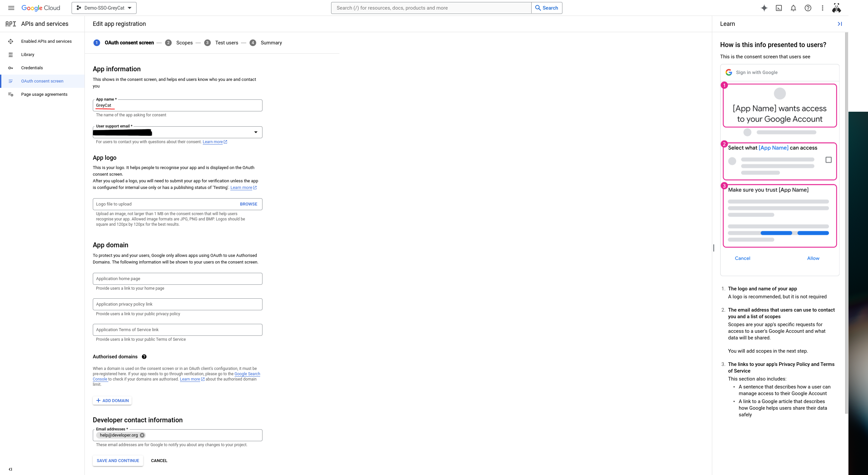
Task: Click Authorised domains help icon
Action: (x=144, y=357)
